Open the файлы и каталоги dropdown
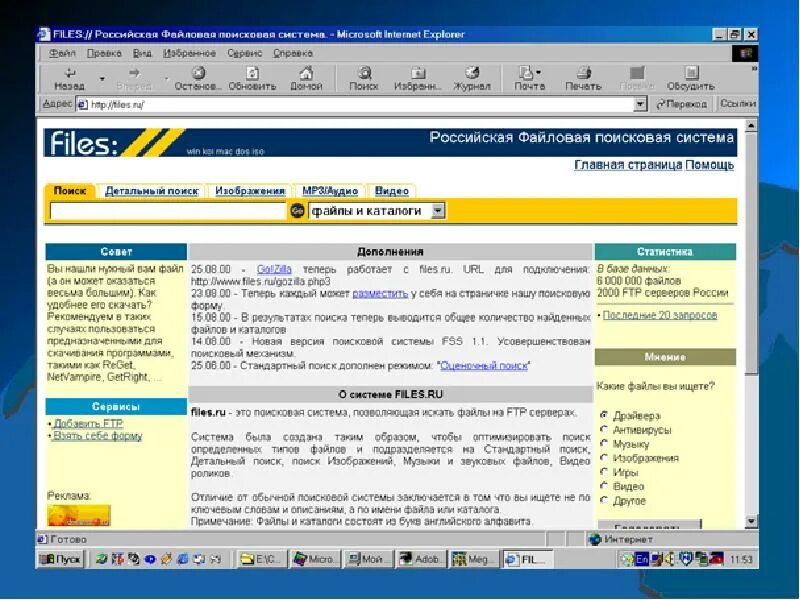Screen dimensions: 800x600 click(377, 211)
